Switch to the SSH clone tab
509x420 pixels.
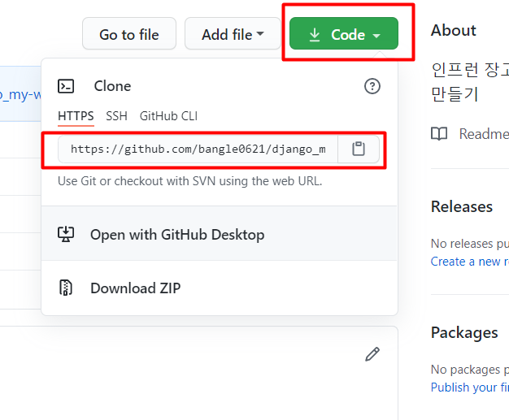point(116,116)
